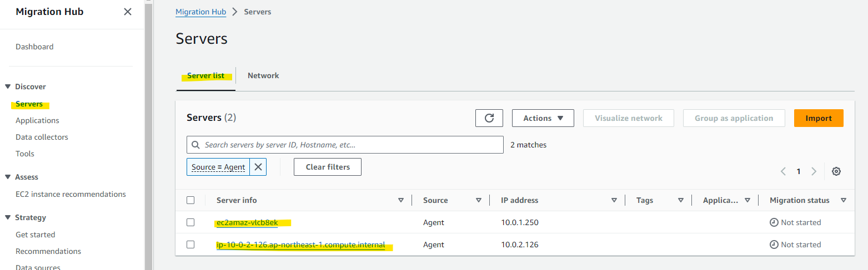The width and height of the screenshot is (868, 270).
Task: Focus the server search field
Action: pos(345,145)
